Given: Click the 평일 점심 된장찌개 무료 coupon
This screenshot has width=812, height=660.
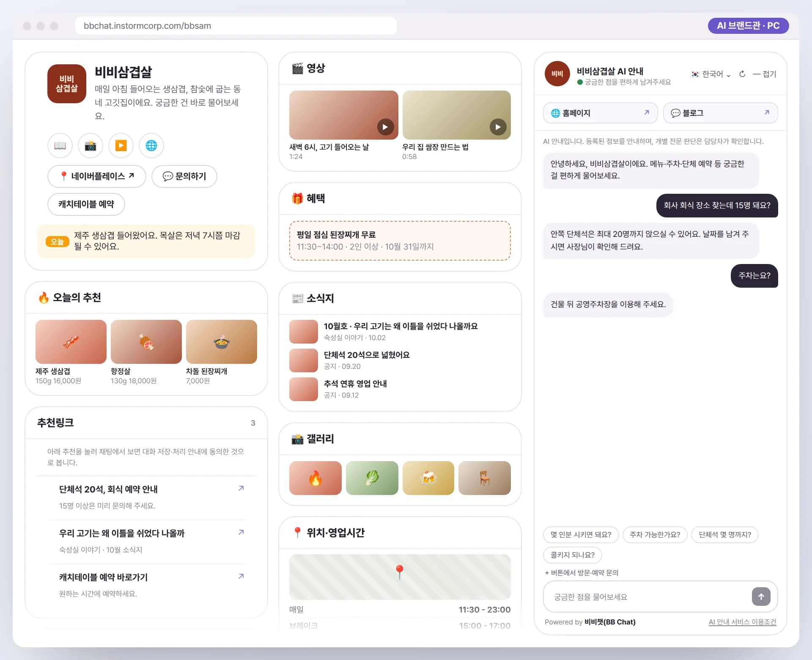Looking at the screenshot, I should pyautogui.click(x=400, y=240).
